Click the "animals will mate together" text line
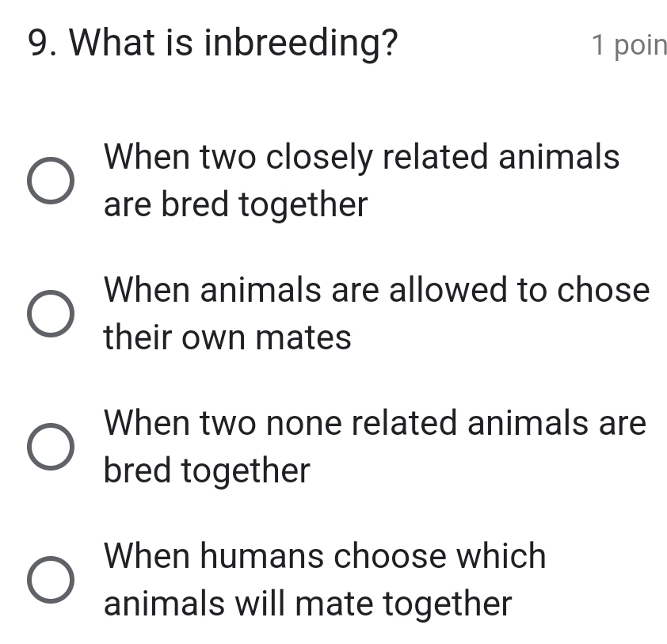This screenshot has width=667, height=644. coord(308,604)
